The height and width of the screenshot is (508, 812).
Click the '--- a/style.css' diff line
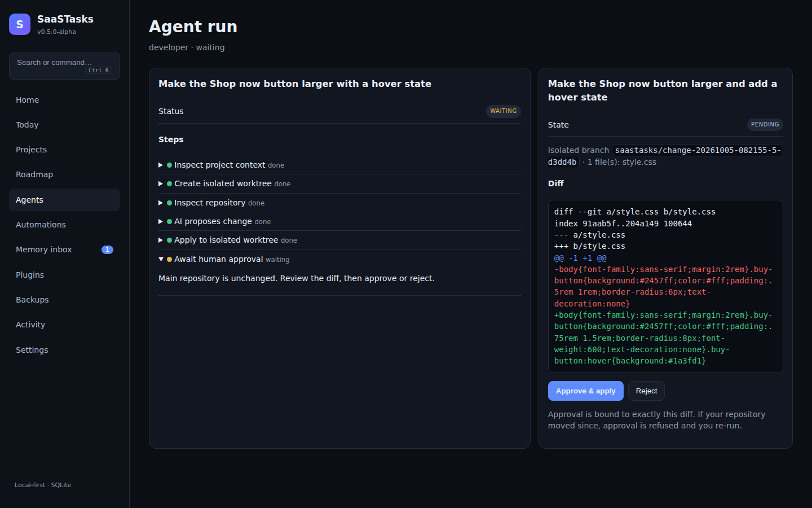click(x=590, y=235)
